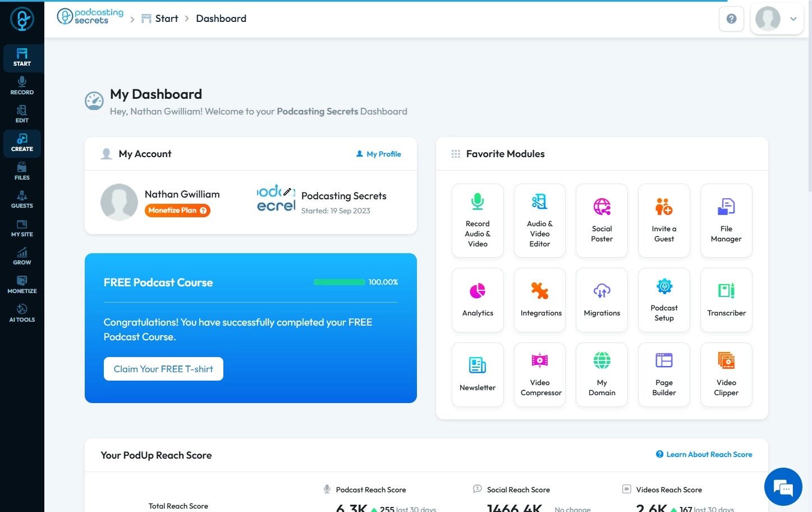Click Nathan Gwilliam's profile avatar
The width and height of the screenshot is (812, 512).
119,202
